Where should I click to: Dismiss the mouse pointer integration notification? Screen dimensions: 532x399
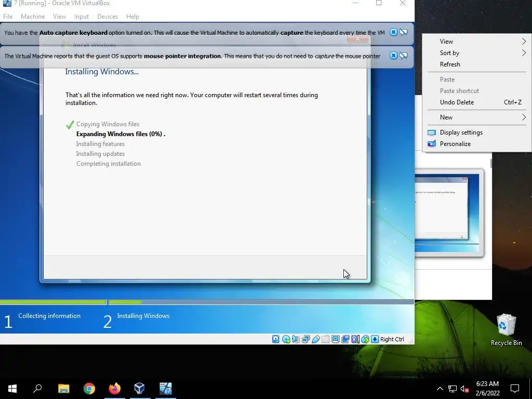[x=393, y=56]
